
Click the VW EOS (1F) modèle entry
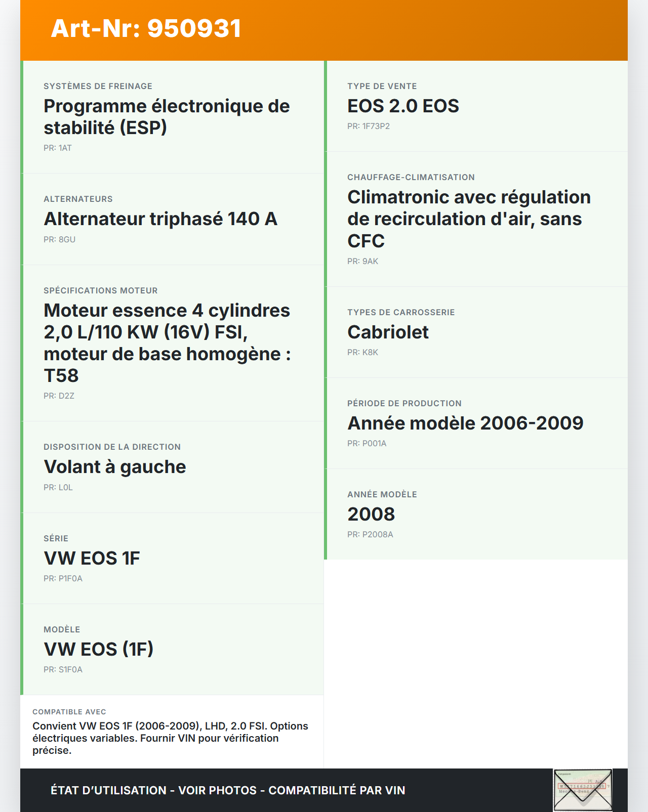(99, 650)
